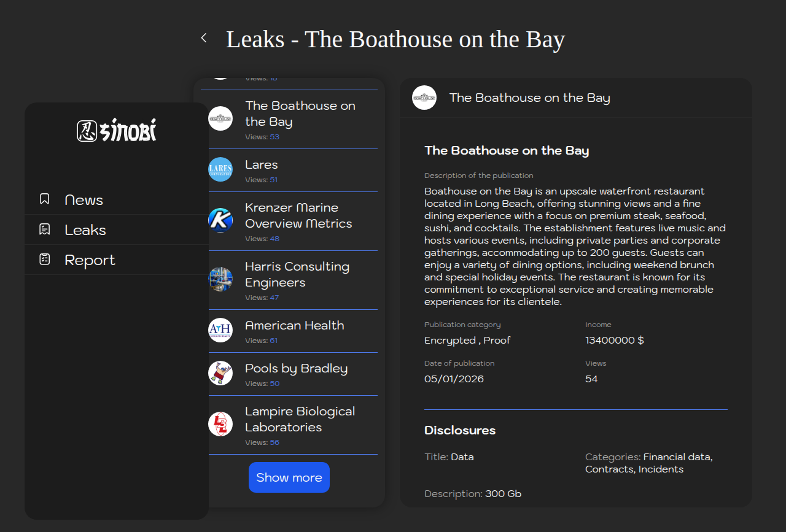
Task: Click the Lampire Biological Laboratories red logo
Action: point(220,424)
